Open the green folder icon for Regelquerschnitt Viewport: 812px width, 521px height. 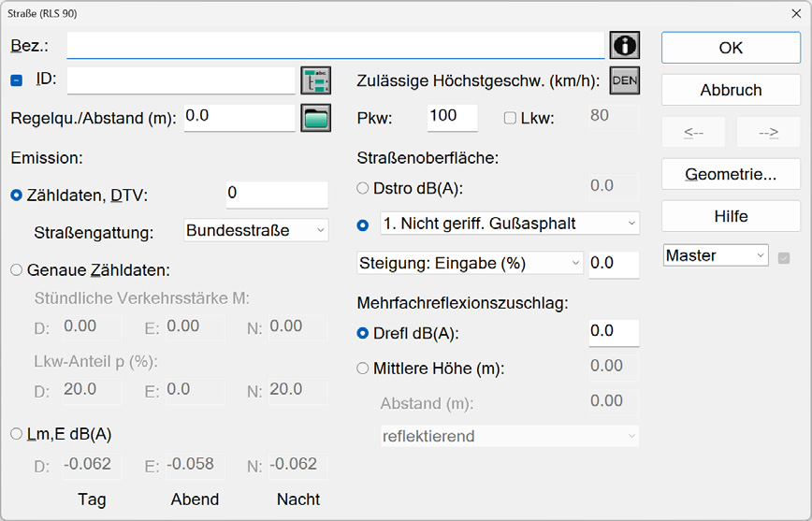tap(316, 118)
